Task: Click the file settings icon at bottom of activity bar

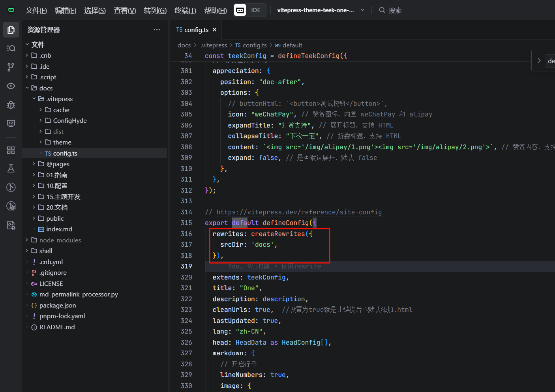Action: point(11,225)
